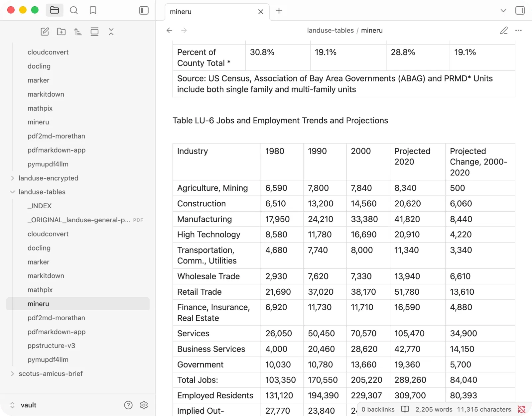Screen dimensions: 532x416
Task: Click Source: US Census footnote text
Action: tap(335, 84)
